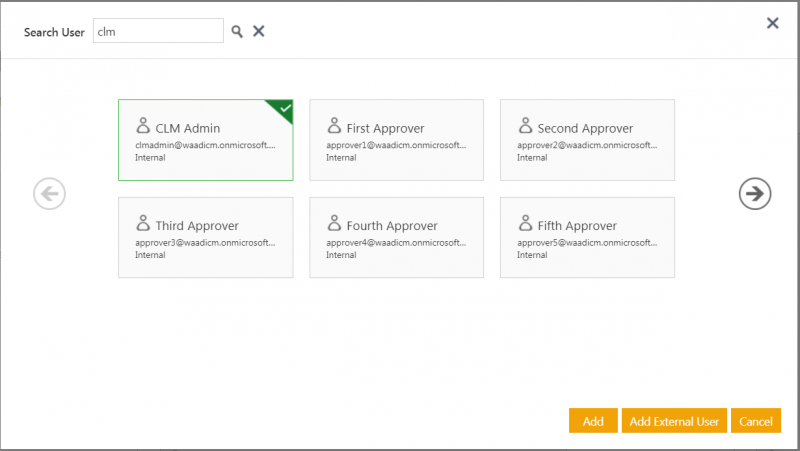This screenshot has height=451, width=800.
Task: Select the First Approver user card
Action: (x=396, y=140)
